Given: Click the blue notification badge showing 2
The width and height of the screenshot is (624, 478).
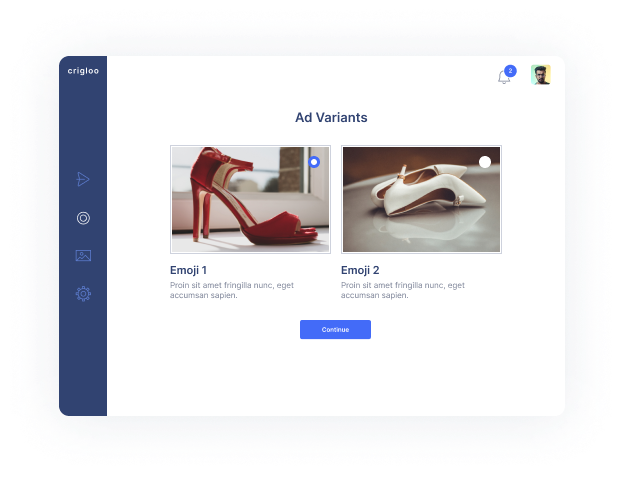Looking at the screenshot, I should click(x=510, y=71).
